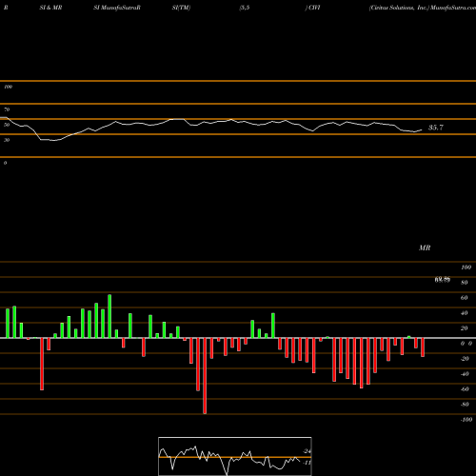Click the current RSI value 35.7
This screenshot has height=476, width=476.
tap(436, 128)
